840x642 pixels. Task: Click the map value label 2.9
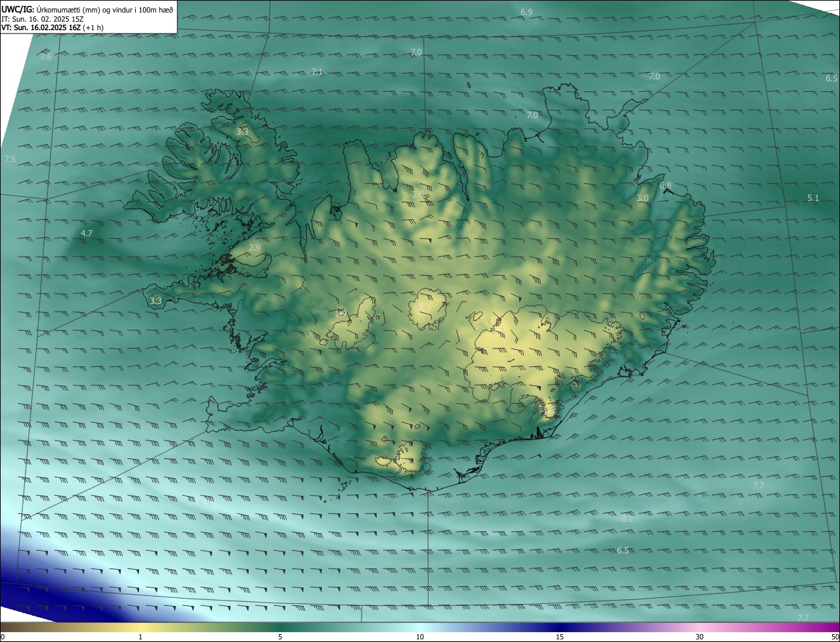[x=255, y=247]
